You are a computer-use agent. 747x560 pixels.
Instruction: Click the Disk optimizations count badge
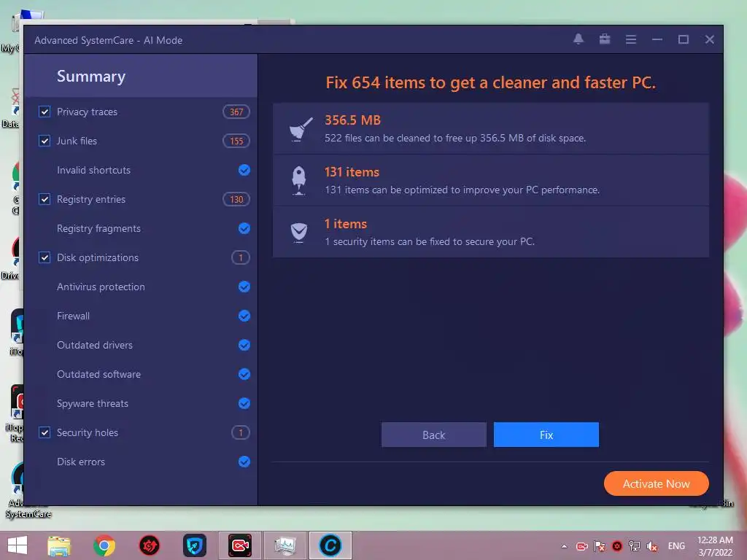coord(241,257)
